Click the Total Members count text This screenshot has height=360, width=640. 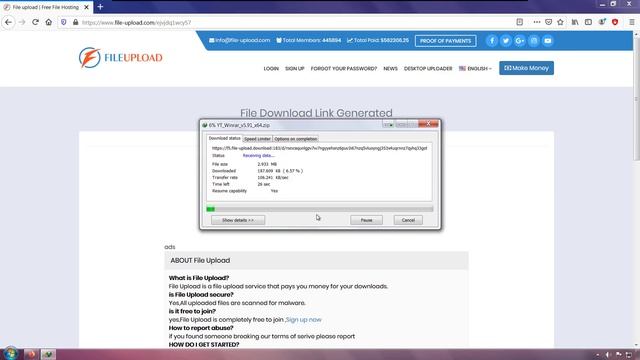click(309, 40)
